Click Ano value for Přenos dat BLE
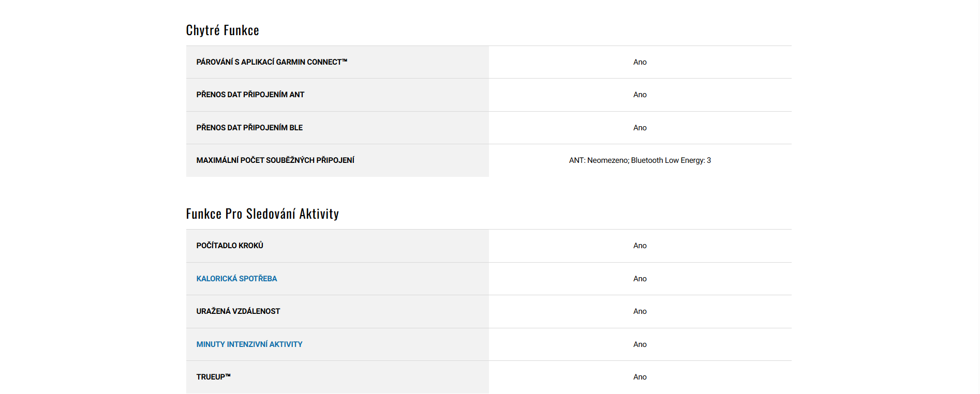The image size is (980, 394). coord(640,128)
